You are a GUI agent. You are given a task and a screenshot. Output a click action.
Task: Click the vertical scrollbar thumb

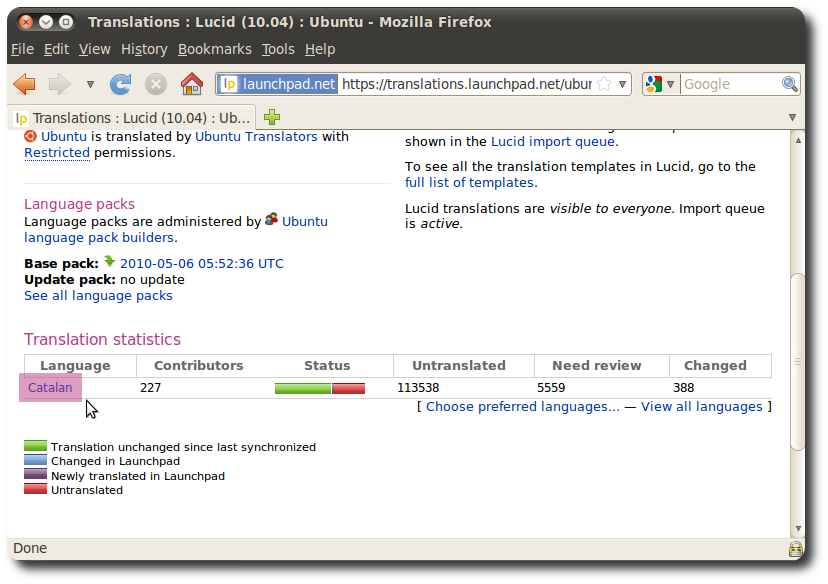click(x=798, y=362)
